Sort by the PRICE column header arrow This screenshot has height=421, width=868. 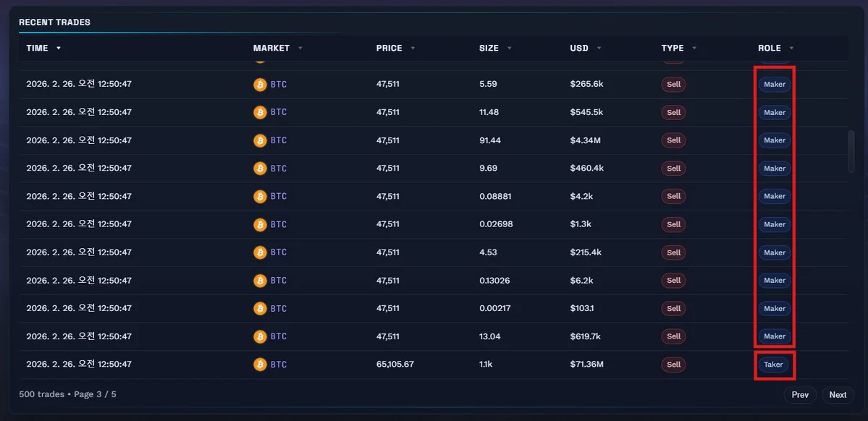413,48
